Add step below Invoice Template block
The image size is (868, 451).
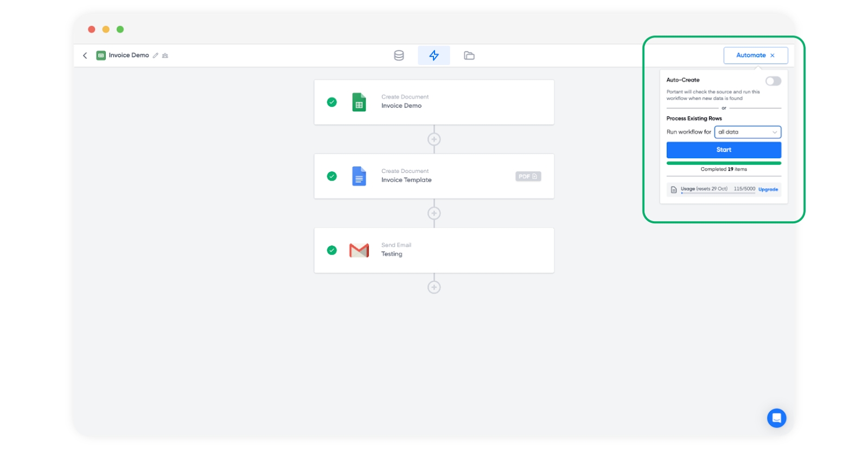[x=434, y=214]
